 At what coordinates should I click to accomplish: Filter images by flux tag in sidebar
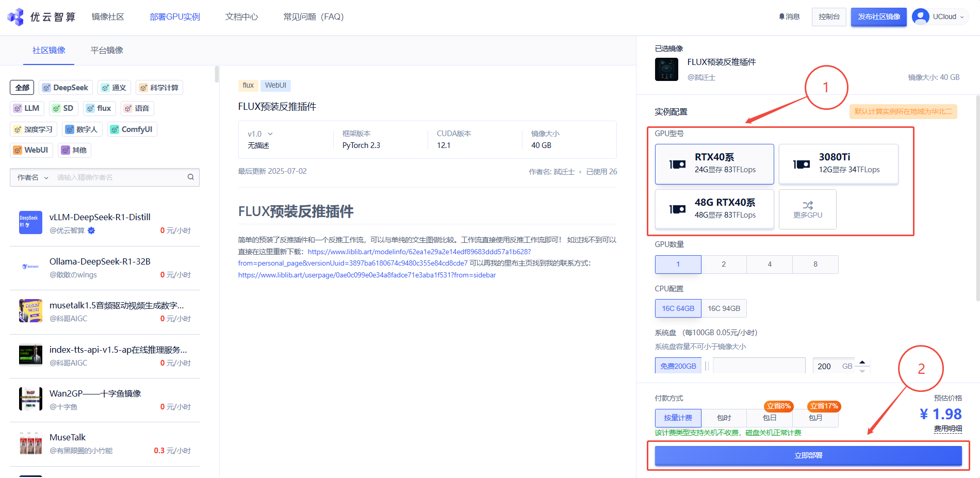[100, 108]
